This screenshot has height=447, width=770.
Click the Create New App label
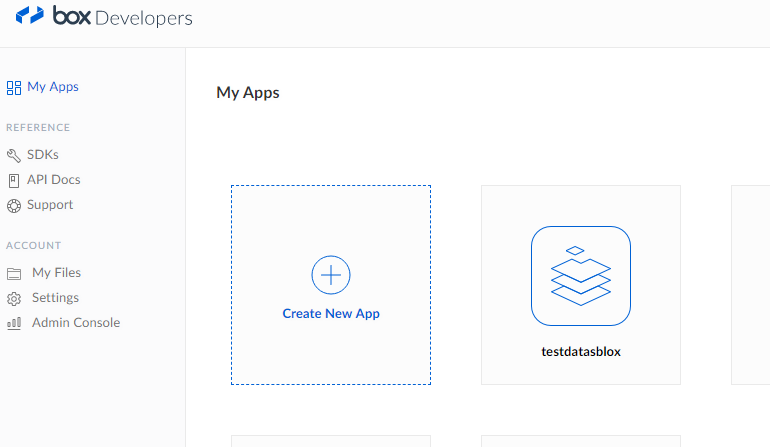pos(331,313)
